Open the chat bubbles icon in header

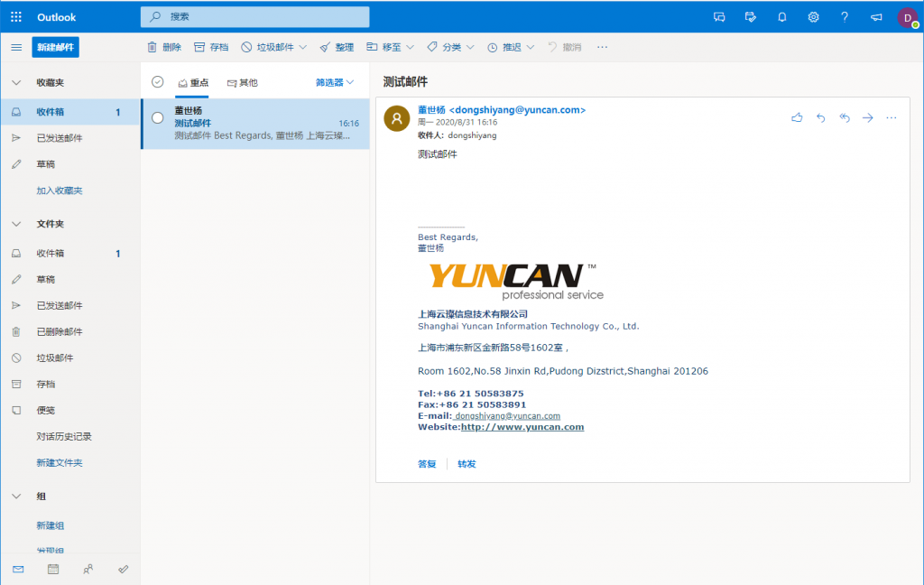[x=719, y=17]
